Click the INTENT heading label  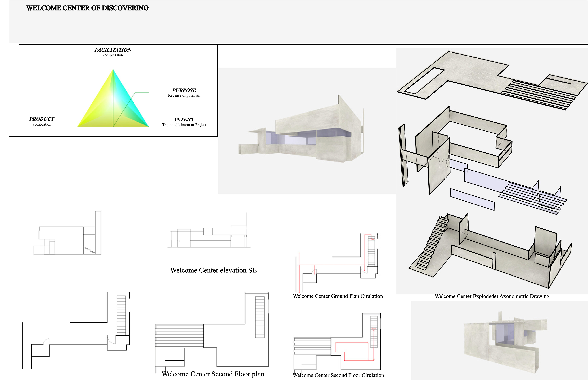(184, 119)
